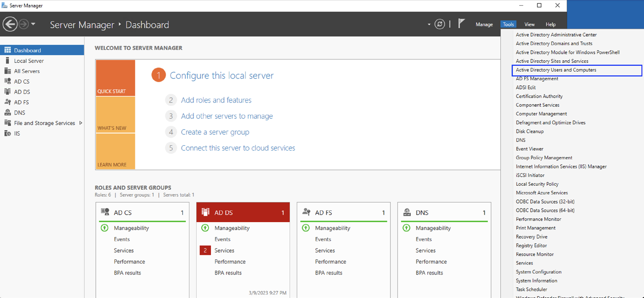Open Group Policy Management from Tools
The height and width of the screenshot is (298, 644).
point(544,158)
